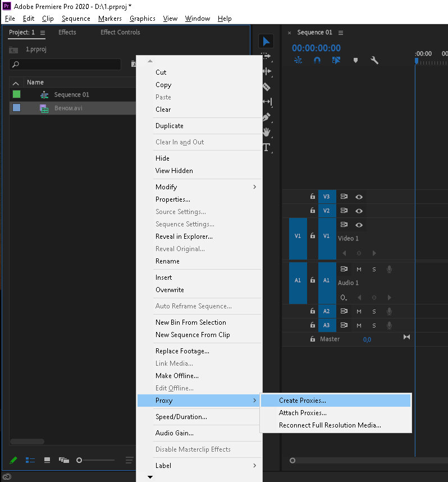Click green label swatch of Sequence 01
This screenshot has width=448, height=482.
[x=17, y=94]
